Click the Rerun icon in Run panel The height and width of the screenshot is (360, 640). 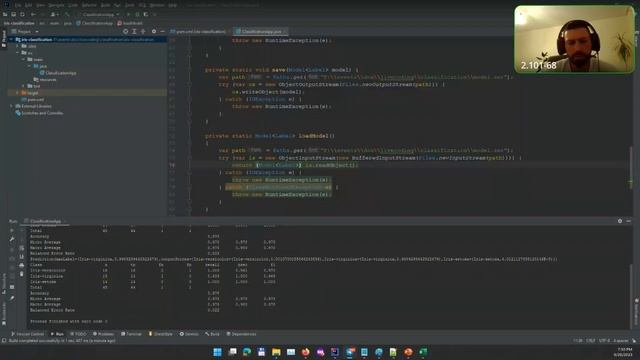coord(12,231)
